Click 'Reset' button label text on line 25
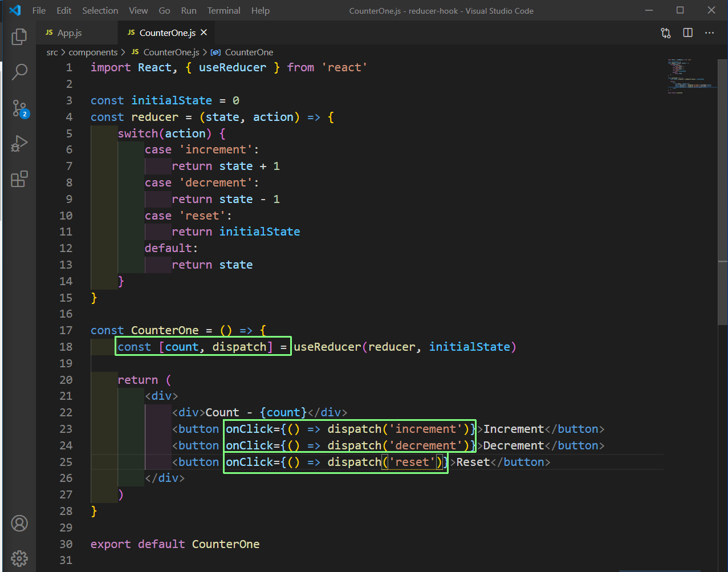Image resolution: width=728 pixels, height=572 pixels. (x=473, y=462)
